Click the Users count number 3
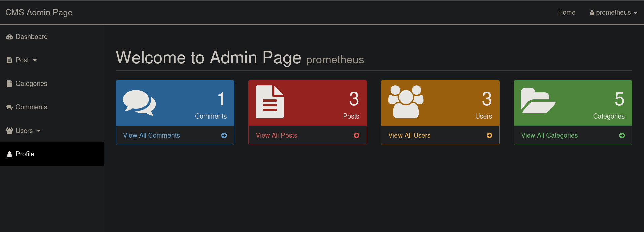The image size is (644, 232). coord(486,99)
